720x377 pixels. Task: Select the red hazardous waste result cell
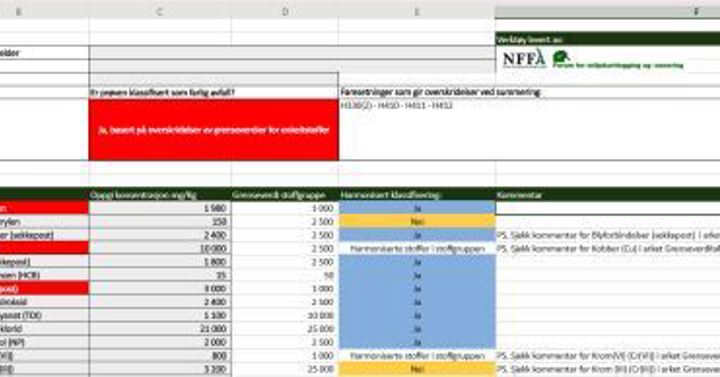(x=214, y=130)
